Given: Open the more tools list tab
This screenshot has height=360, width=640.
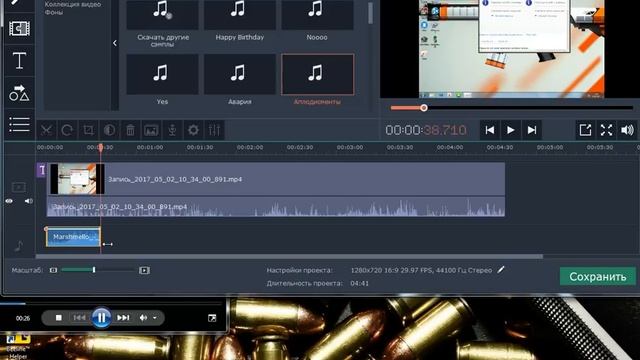Looking at the screenshot, I should pos(19,124).
